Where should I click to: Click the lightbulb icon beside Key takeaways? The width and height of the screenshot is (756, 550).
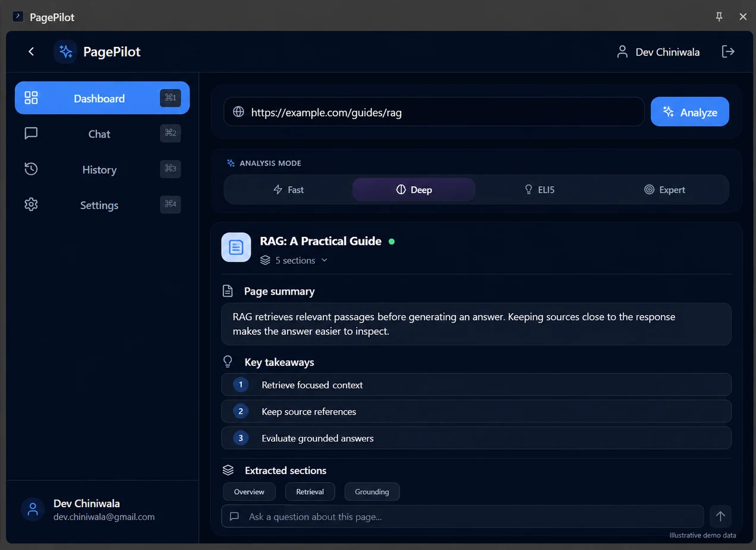click(228, 362)
